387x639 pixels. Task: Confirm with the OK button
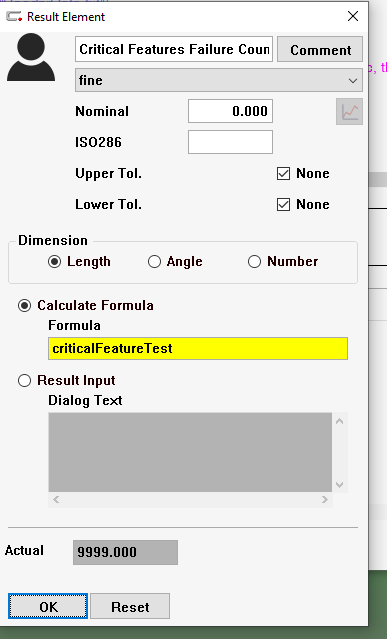coord(48,606)
